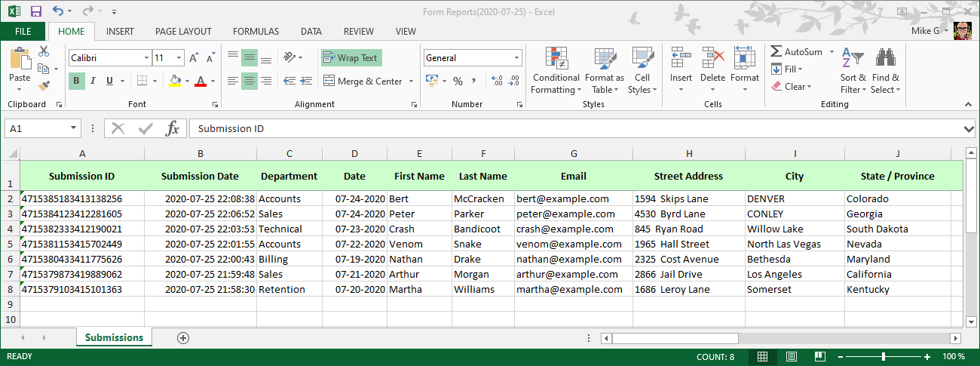Open the FILE menu
This screenshot has width=980, height=366.
[x=23, y=32]
